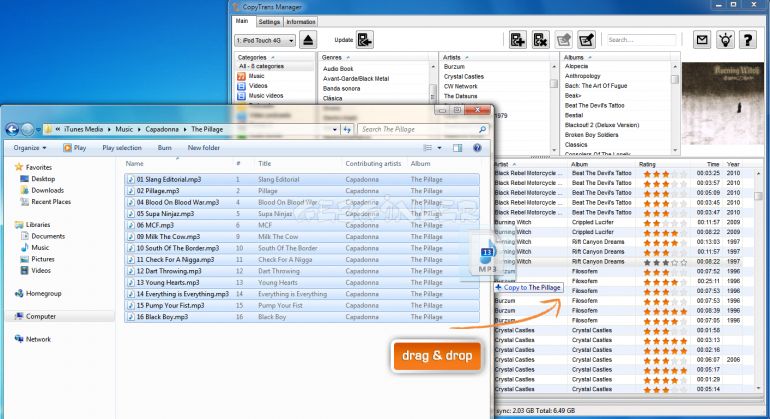Image resolution: width=770 pixels, height=419 pixels.
Task: Open the iPod Touch 4G device dropdown
Action: (x=265, y=40)
